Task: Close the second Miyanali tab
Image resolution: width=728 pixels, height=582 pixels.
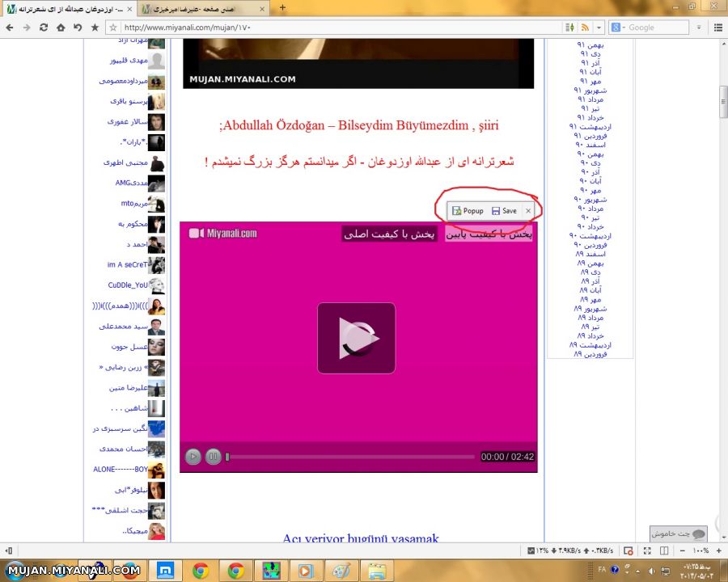Action: 262,9
